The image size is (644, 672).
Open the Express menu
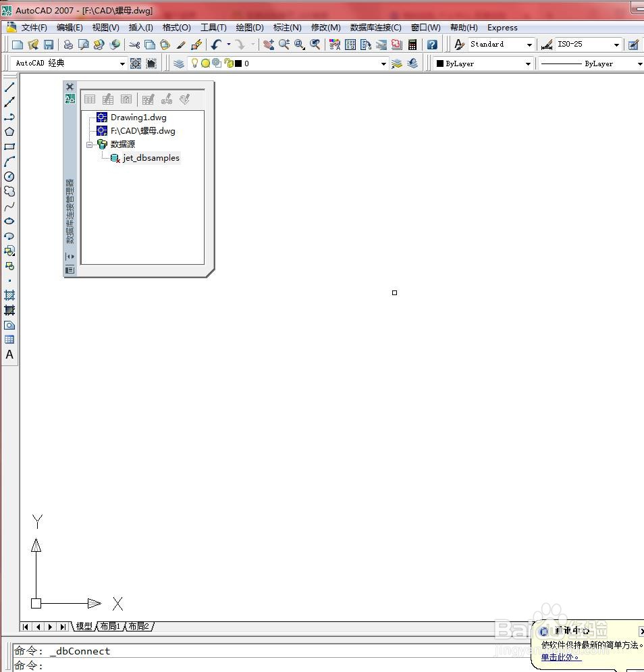point(502,28)
